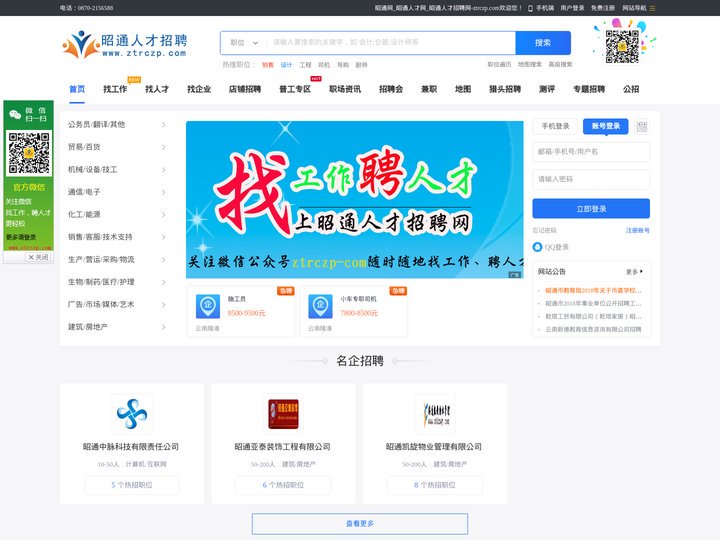Open 职场资讯 nav item
720x540 pixels.
(x=345, y=89)
